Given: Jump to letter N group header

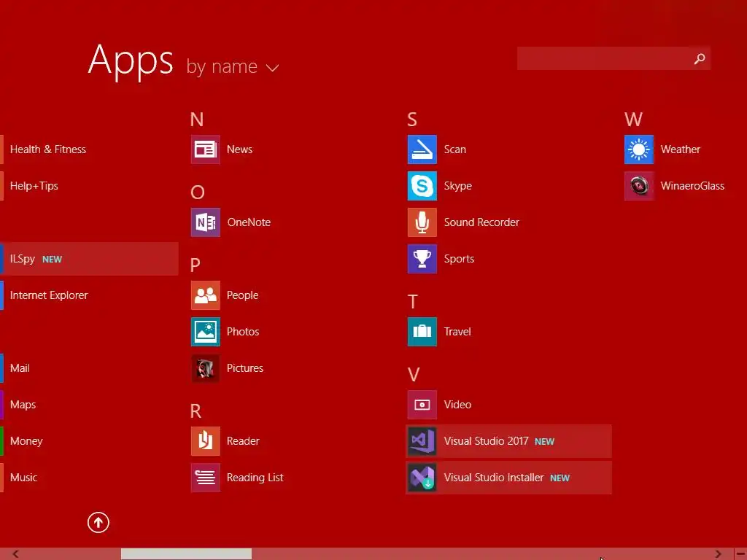Looking at the screenshot, I should [x=197, y=120].
